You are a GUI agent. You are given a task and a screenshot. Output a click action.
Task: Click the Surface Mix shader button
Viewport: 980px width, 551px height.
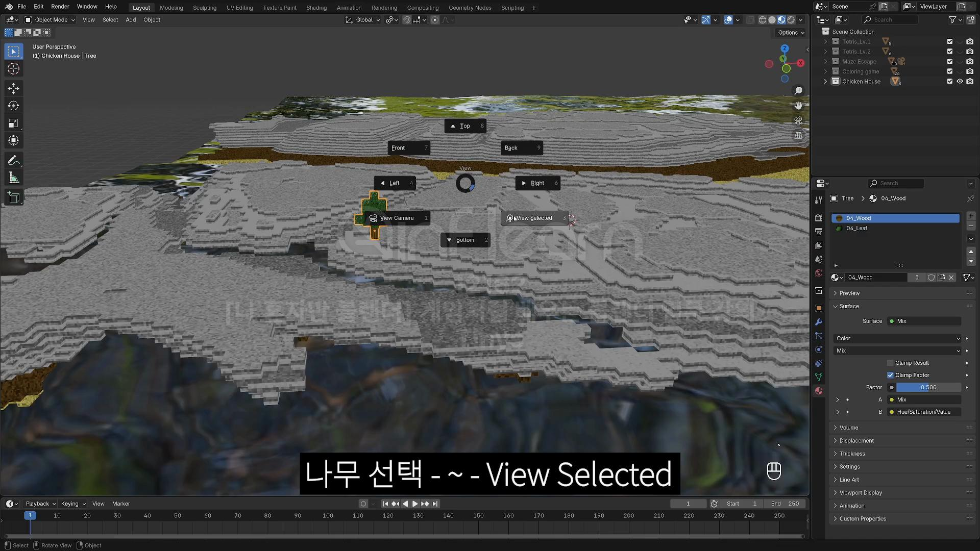(924, 321)
